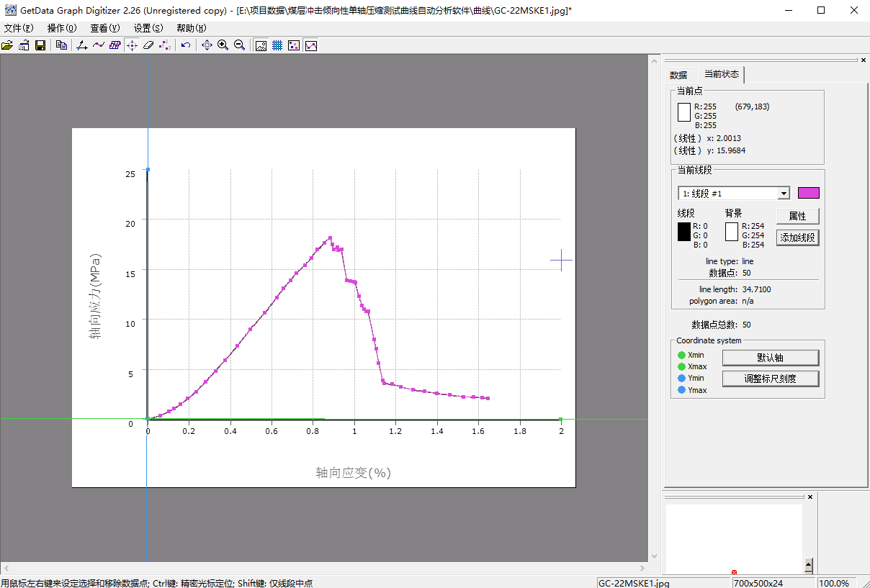Select the reorder points tool
Viewport: 870px width, 588px height.
pyautogui.click(x=165, y=45)
